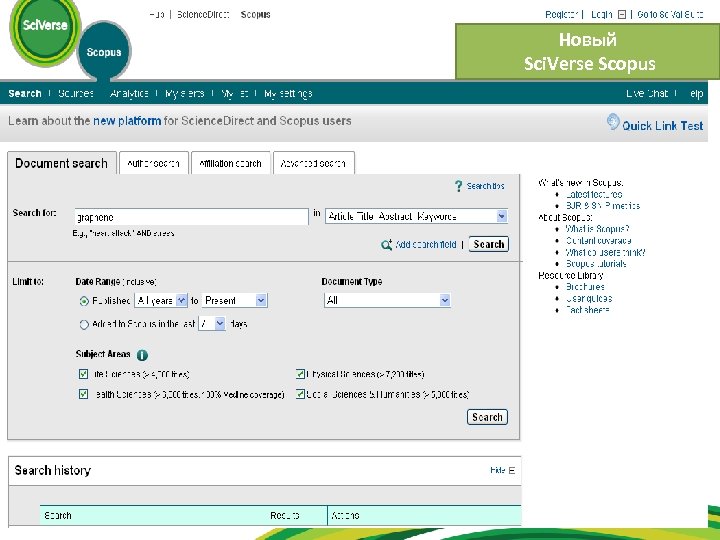720x540 pixels.
Task: Click the Search tips link text
Action: pos(485,186)
